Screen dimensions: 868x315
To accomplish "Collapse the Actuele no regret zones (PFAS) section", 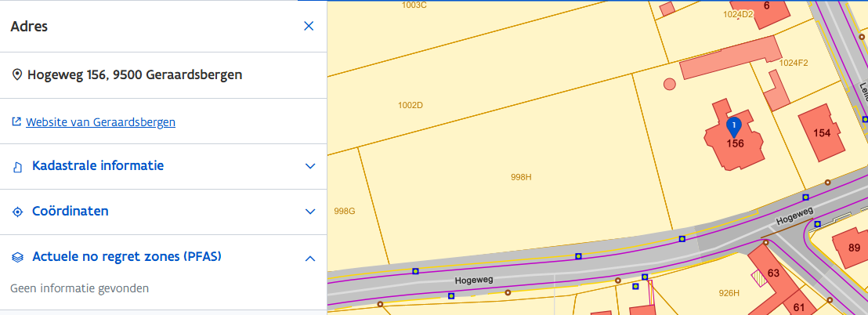I will (x=310, y=258).
